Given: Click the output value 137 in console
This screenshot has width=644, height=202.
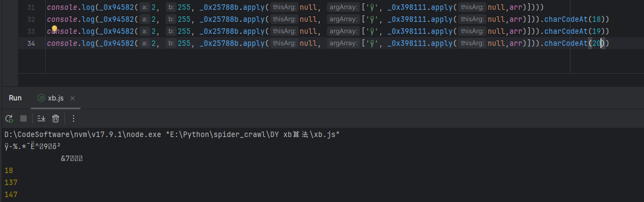Looking at the screenshot, I should pyautogui.click(x=11, y=182).
